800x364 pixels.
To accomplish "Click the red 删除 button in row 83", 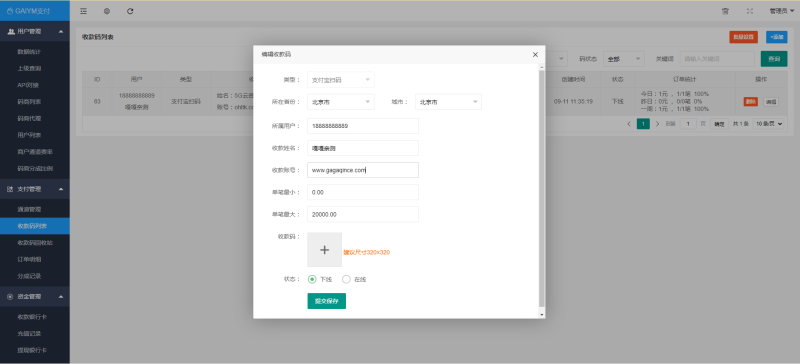I will pyautogui.click(x=751, y=102).
